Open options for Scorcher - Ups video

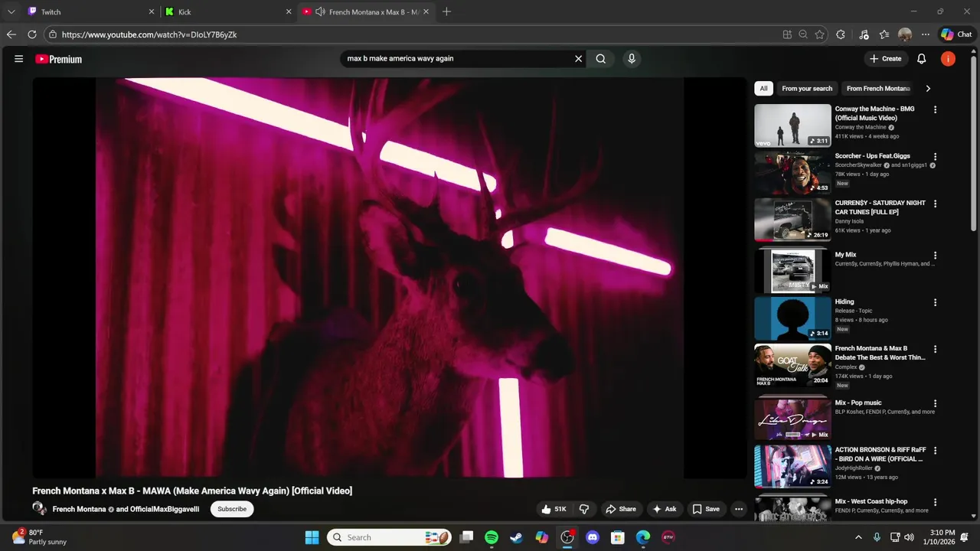(x=935, y=157)
